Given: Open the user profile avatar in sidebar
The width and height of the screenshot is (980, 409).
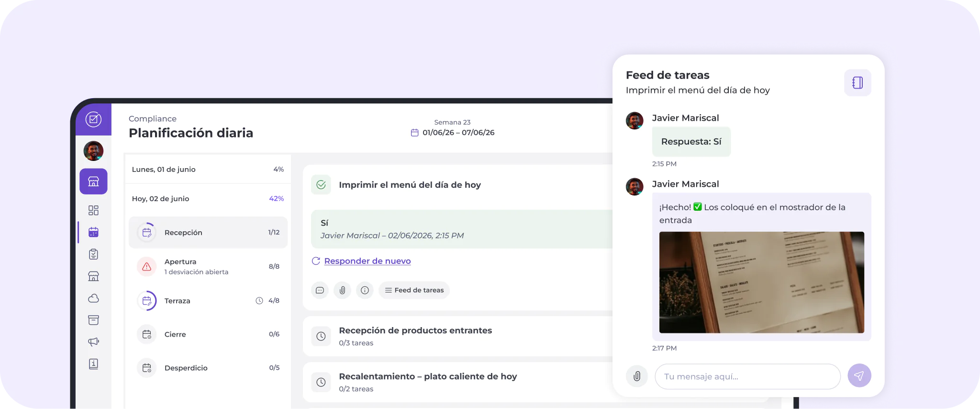Looking at the screenshot, I should pyautogui.click(x=93, y=151).
